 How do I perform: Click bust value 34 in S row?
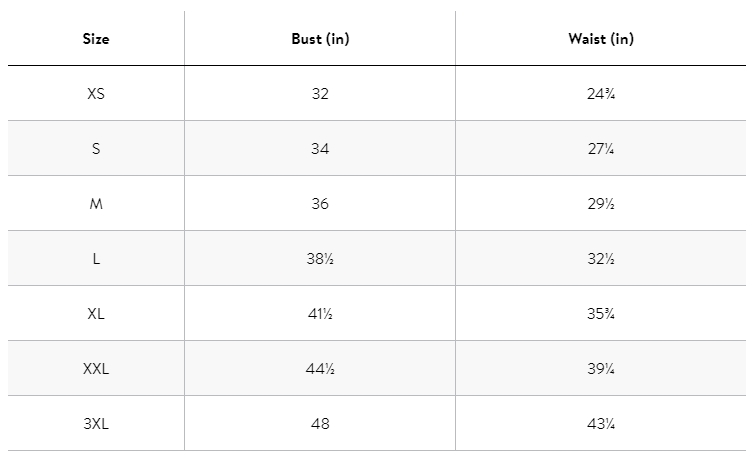pos(320,149)
